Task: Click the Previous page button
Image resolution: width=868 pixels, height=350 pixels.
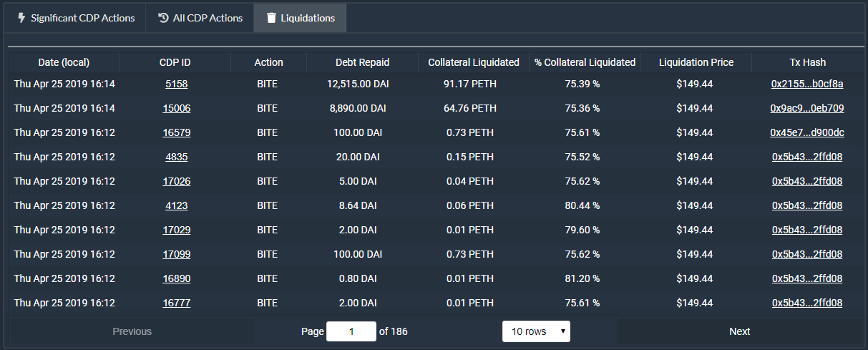Action: [x=132, y=331]
